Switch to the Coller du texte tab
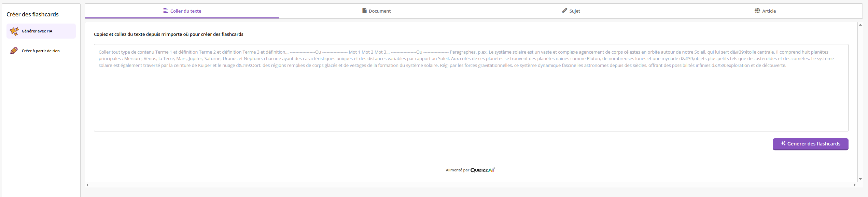The image size is (868, 197). [182, 11]
